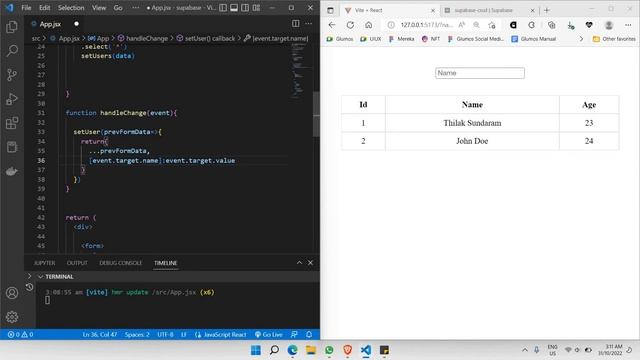Open the Go menu

pos(118,8)
